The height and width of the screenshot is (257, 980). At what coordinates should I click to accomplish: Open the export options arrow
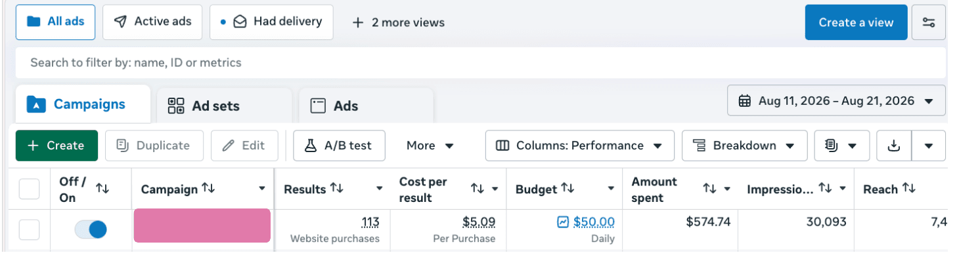click(929, 146)
